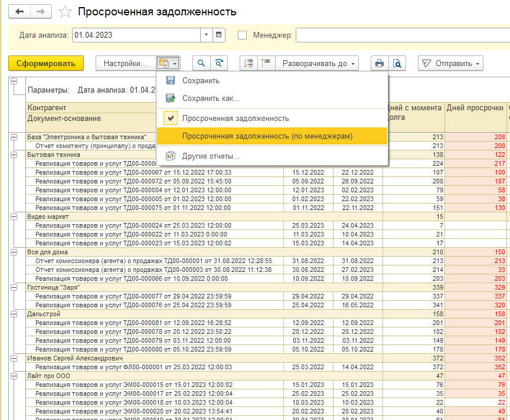510x420 pixels.
Task: Open Другие отчеты... from the menu
Action: coord(272,156)
